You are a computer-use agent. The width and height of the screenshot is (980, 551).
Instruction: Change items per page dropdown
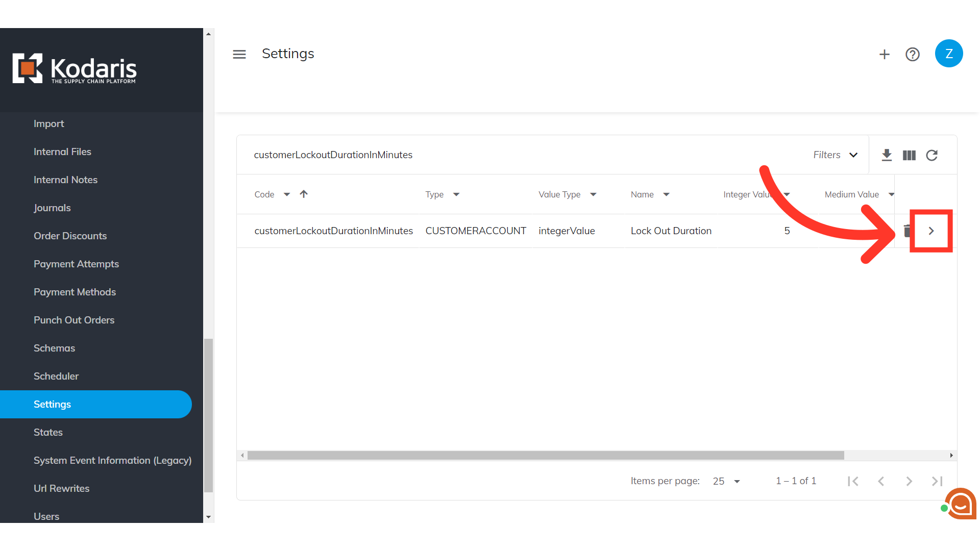click(727, 481)
